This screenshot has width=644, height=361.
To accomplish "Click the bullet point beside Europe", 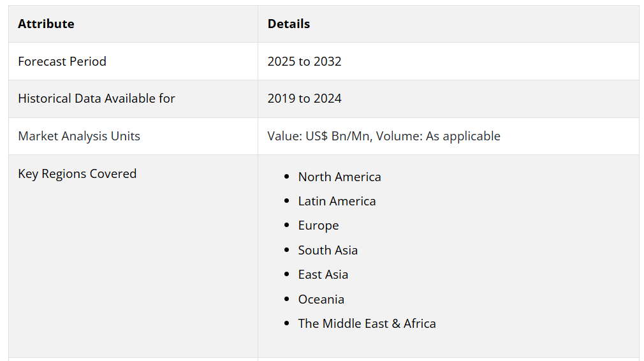I will (287, 226).
